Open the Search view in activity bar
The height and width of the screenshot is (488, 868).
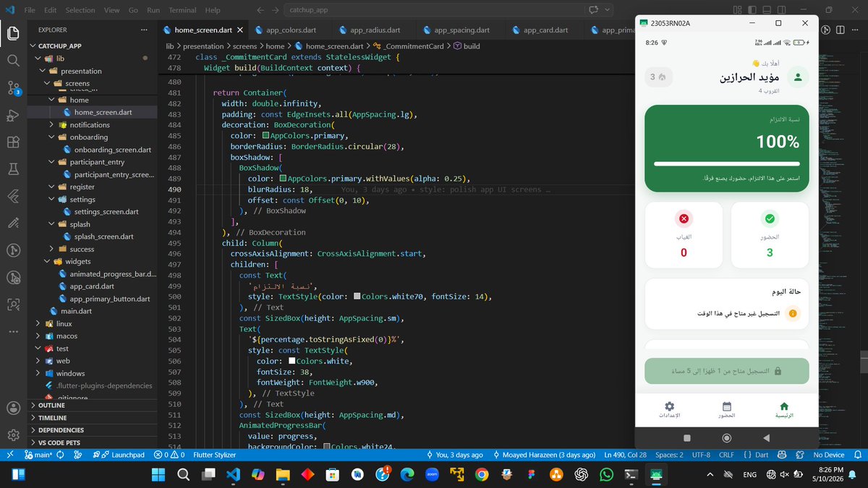pyautogui.click(x=13, y=61)
